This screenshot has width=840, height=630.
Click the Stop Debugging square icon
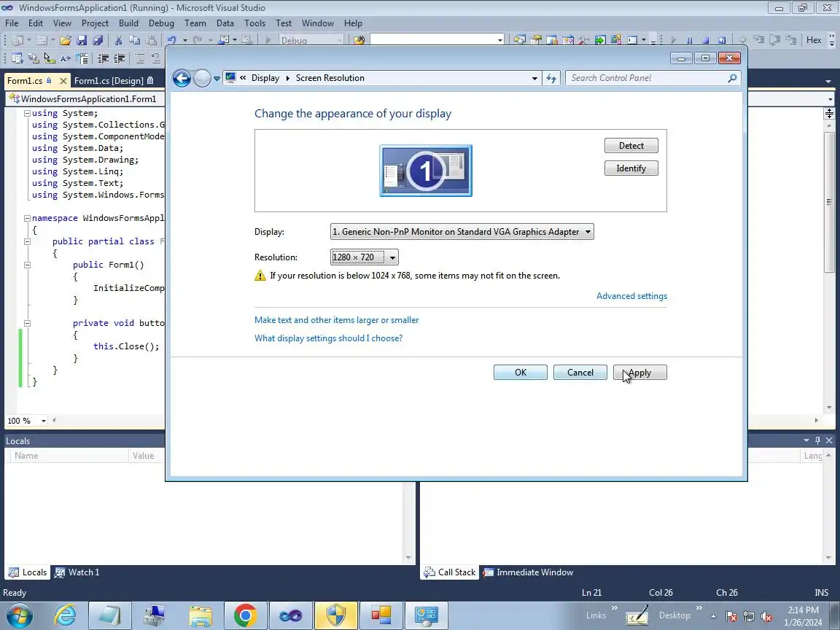click(x=706, y=40)
